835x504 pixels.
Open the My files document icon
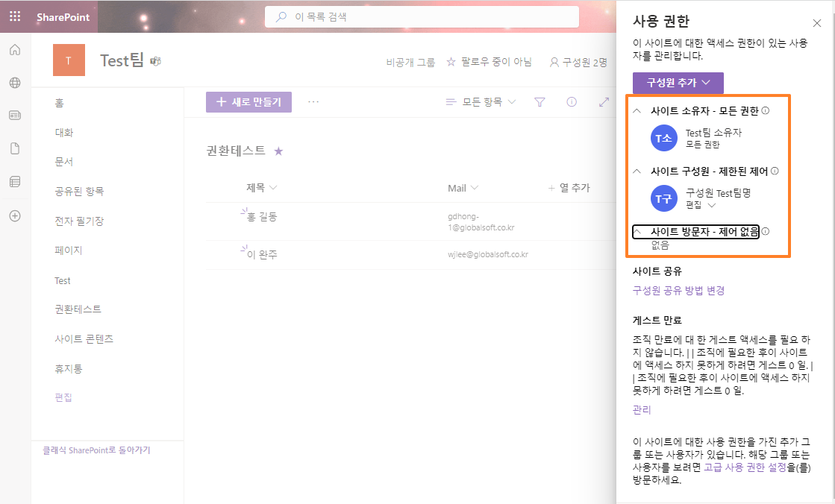(x=15, y=148)
